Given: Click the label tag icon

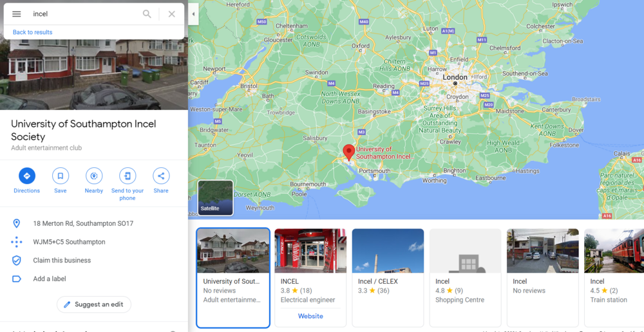Looking at the screenshot, I should tap(17, 279).
